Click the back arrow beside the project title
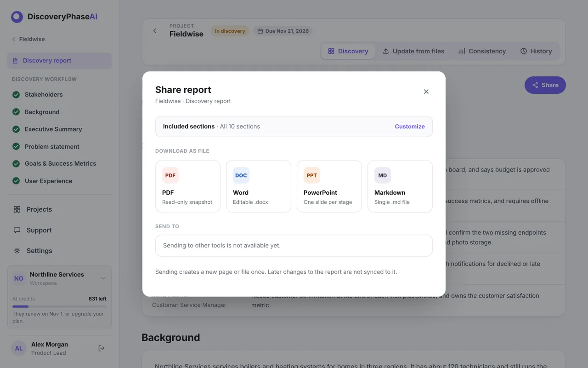The image size is (588, 368). [x=155, y=31]
